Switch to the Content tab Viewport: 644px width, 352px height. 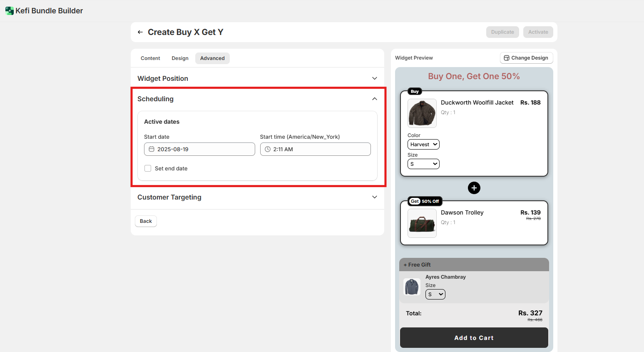tap(150, 58)
